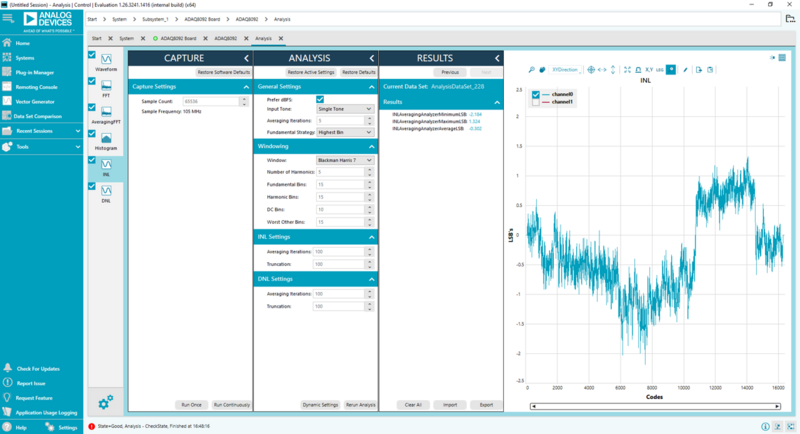Uncheck the Prefer dBFS checkbox
Screen dimensions: 800x434
coord(320,99)
